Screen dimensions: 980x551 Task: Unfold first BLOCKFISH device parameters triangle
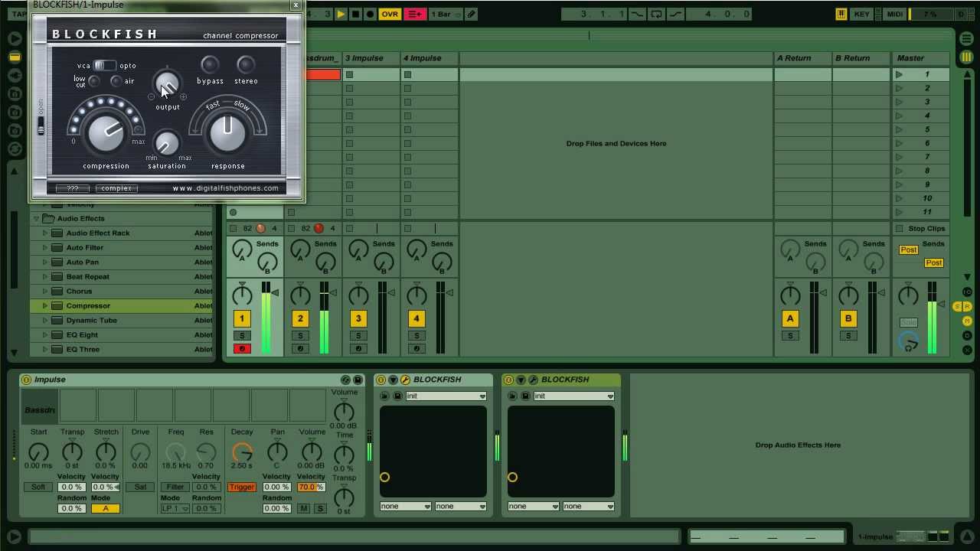click(393, 380)
